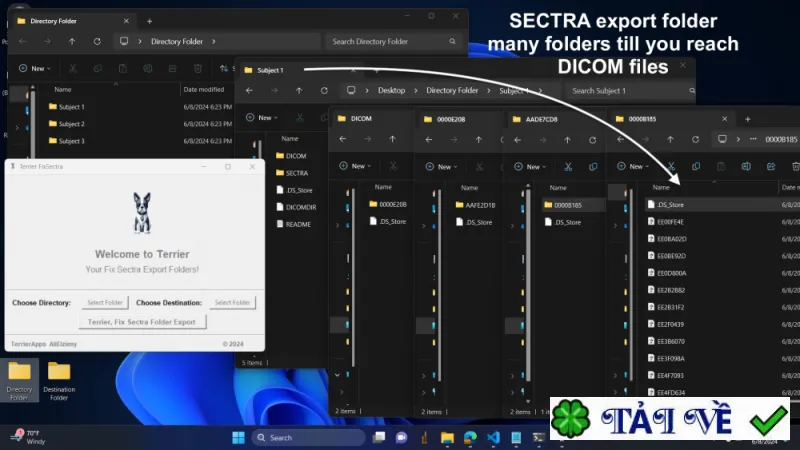
Task: Click the Share icon in 0000B185 toolbar
Action: 771,166
